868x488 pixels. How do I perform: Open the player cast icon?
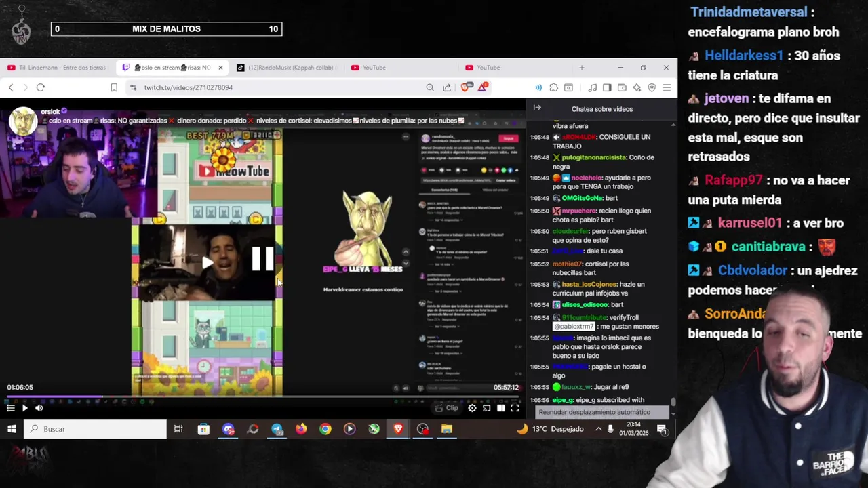coord(486,408)
